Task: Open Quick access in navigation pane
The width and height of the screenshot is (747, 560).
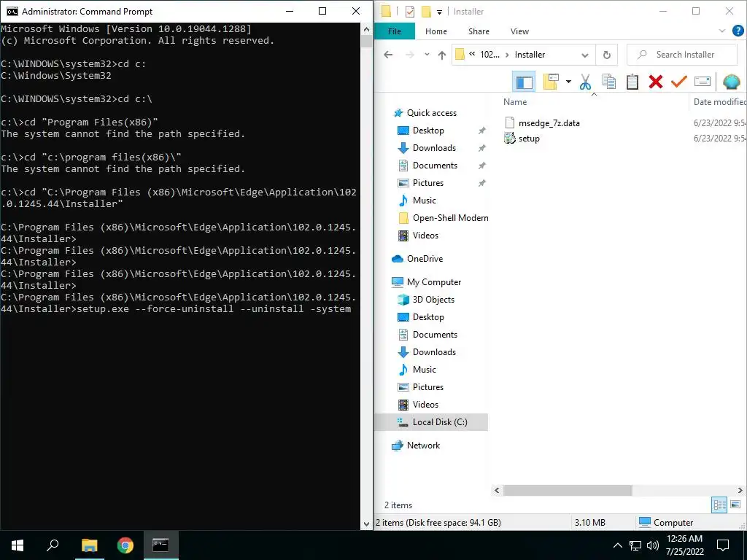Action: point(432,113)
